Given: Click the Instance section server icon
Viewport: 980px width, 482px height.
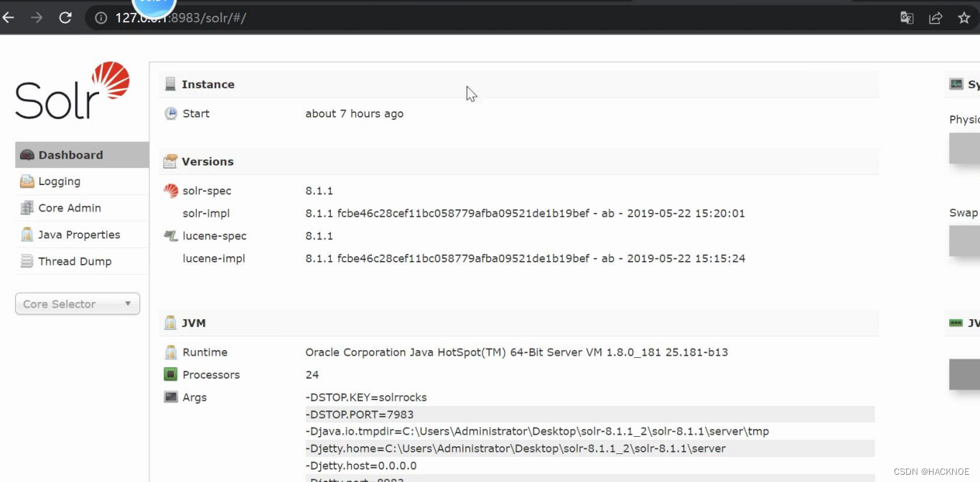Looking at the screenshot, I should tap(170, 84).
